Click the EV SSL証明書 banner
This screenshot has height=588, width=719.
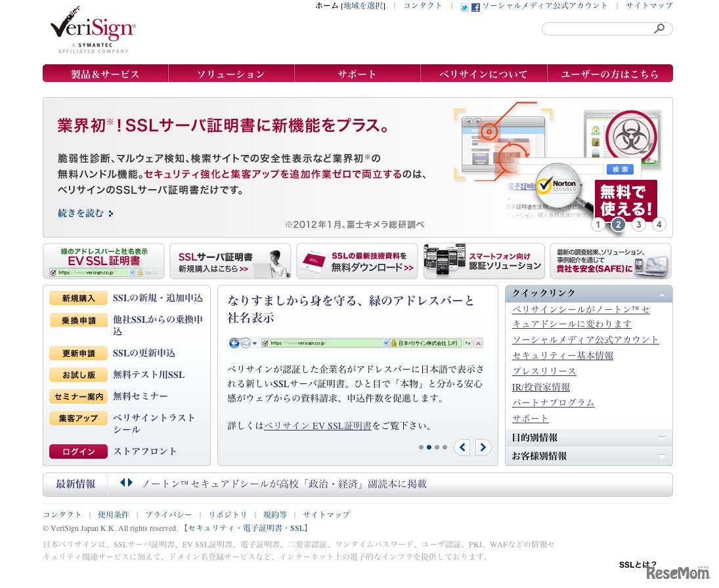tap(104, 261)
